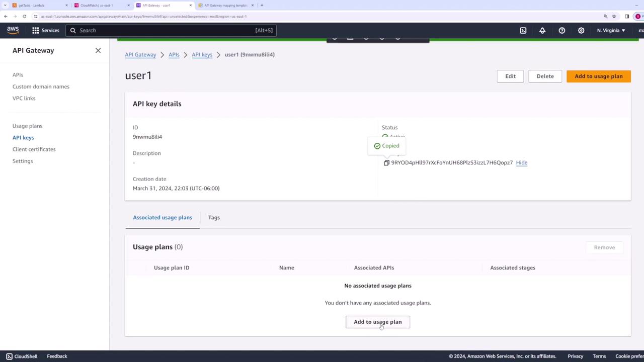This screenshot has height=362, width=644.
Task: Click the orange Add to usage plan button
Action: 599,76
